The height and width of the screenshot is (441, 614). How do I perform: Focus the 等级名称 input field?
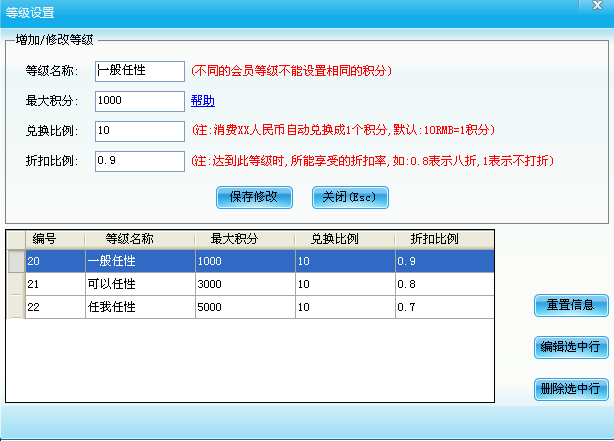click(x=140, y=71)
